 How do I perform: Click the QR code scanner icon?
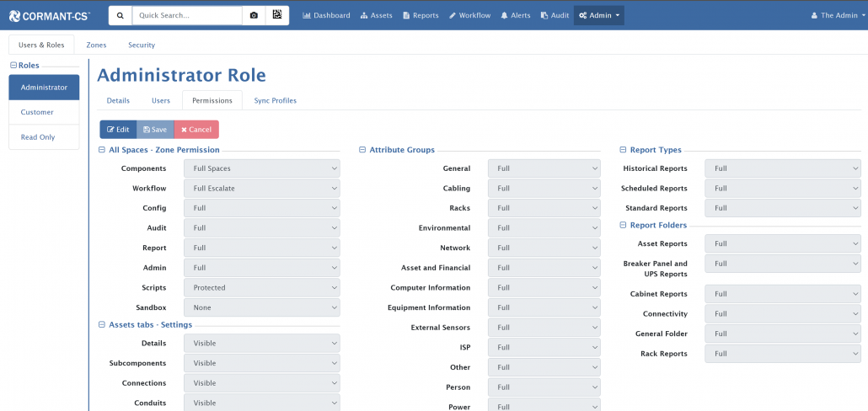[x=277, y=15]
